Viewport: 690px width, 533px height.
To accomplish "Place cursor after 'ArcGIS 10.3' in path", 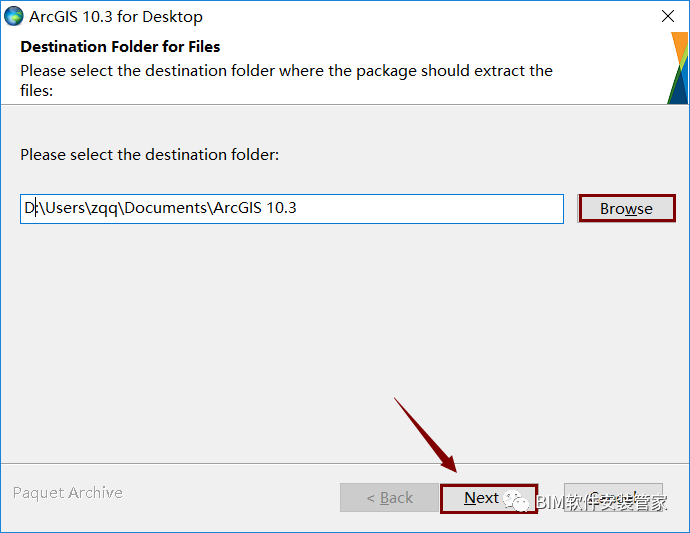I will 297,208.
